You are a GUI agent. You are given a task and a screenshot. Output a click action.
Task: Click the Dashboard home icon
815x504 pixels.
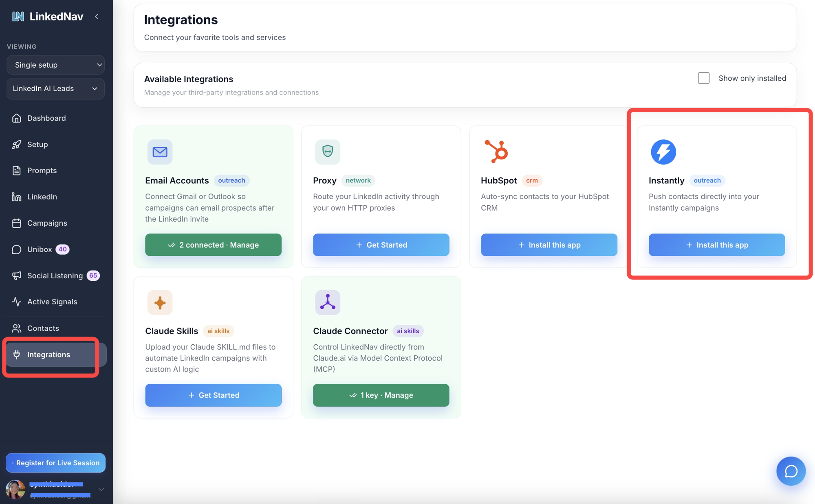click(x=16, y=118)
